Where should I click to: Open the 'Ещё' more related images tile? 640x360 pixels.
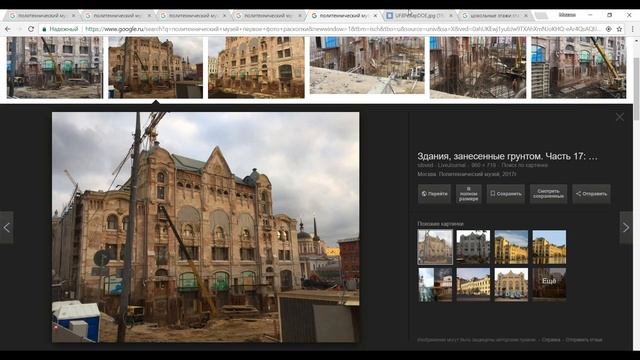[549, 284]
